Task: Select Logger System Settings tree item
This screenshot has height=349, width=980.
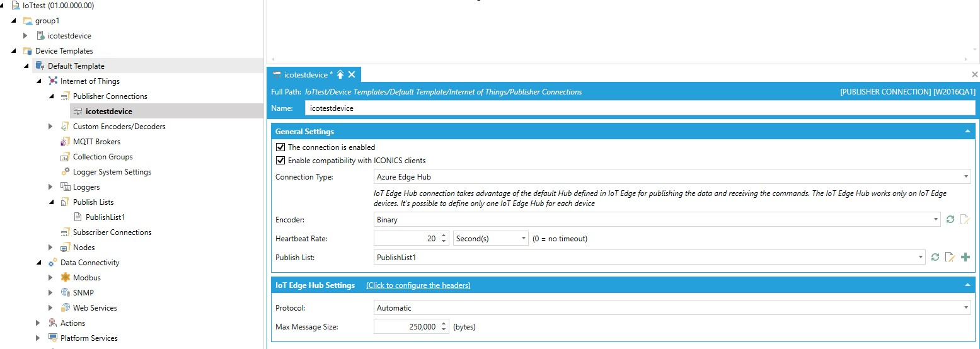Action: point(112,172)
